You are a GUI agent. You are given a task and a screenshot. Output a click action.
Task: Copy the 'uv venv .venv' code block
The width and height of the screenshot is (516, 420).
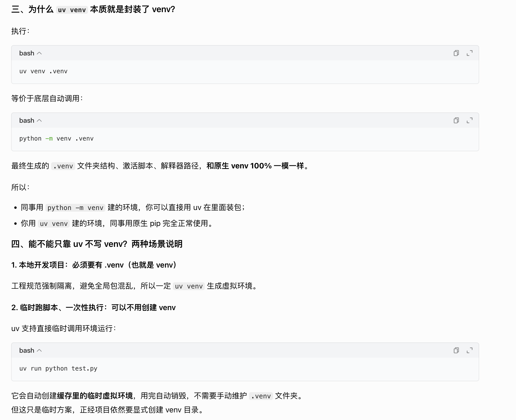pos(456,53)
